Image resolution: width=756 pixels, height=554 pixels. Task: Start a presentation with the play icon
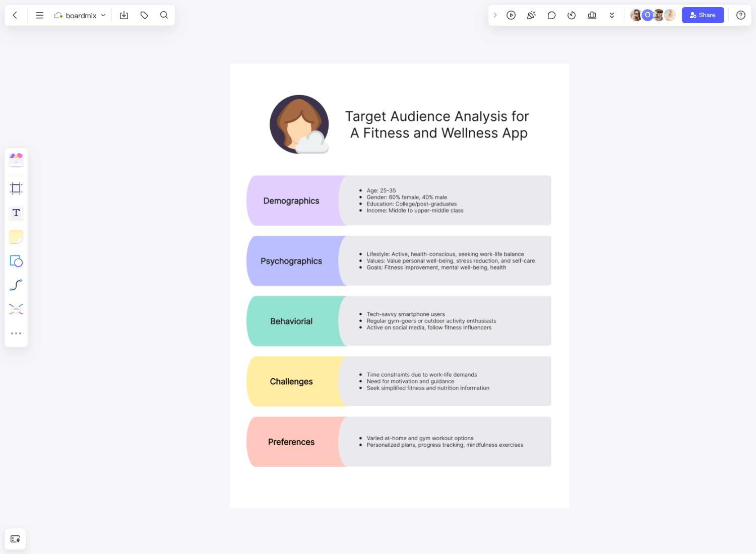click(x=511, y=15)
